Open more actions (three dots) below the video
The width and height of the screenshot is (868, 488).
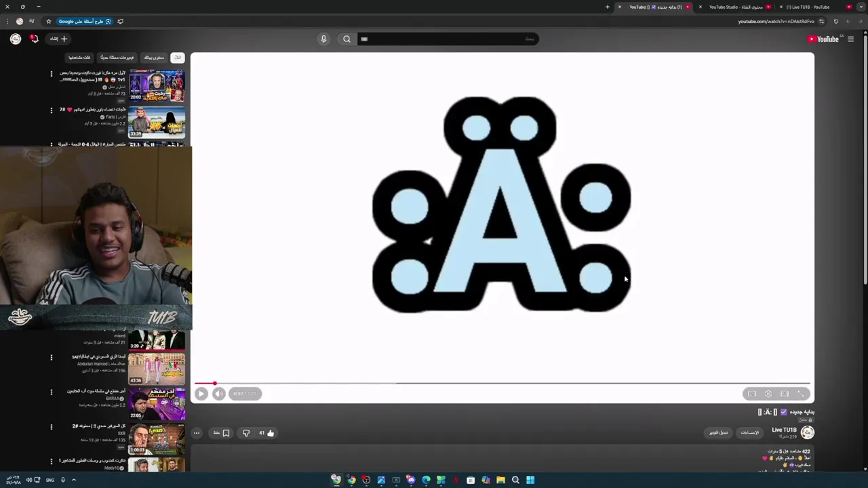coord(197,433)
